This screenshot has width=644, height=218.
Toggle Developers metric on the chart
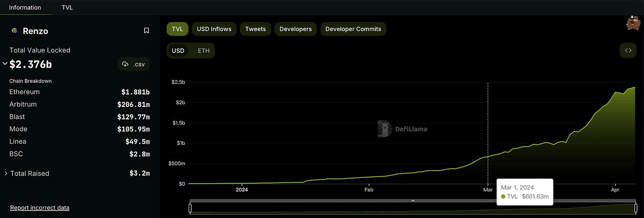click(295, 29)
